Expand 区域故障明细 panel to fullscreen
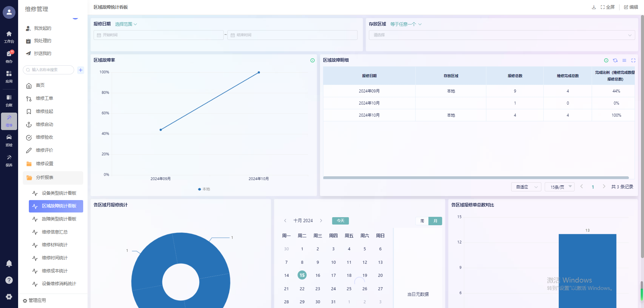The image size is (644, 308). [x=633, y=60]
